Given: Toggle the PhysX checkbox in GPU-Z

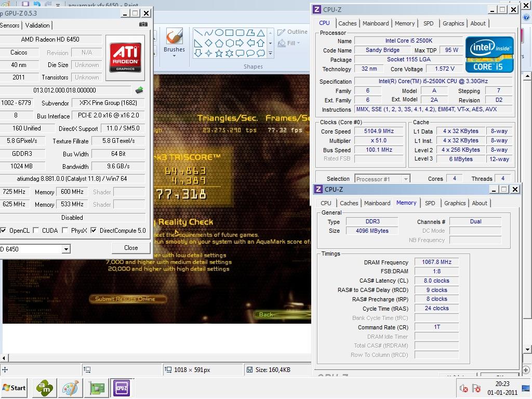Looking at the screenshot, I should [65, 230].
